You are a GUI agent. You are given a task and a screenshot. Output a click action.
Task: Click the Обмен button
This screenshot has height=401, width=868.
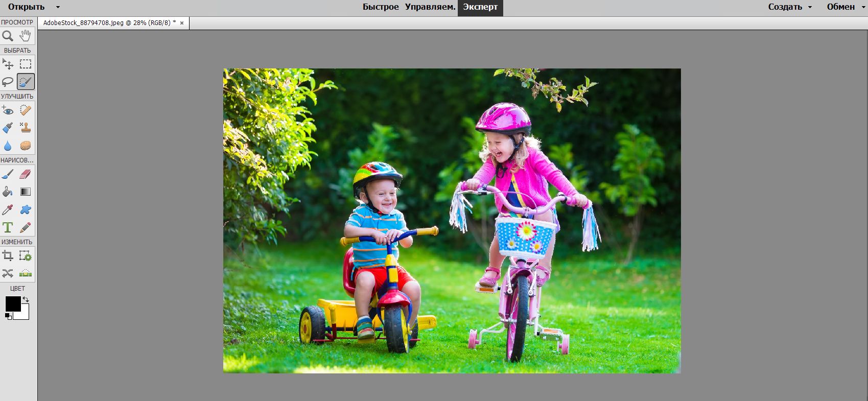840,7
